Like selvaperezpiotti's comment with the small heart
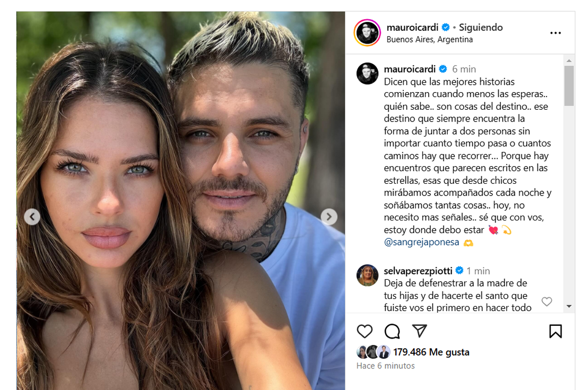588x390 pixels. tap(546, 301)
